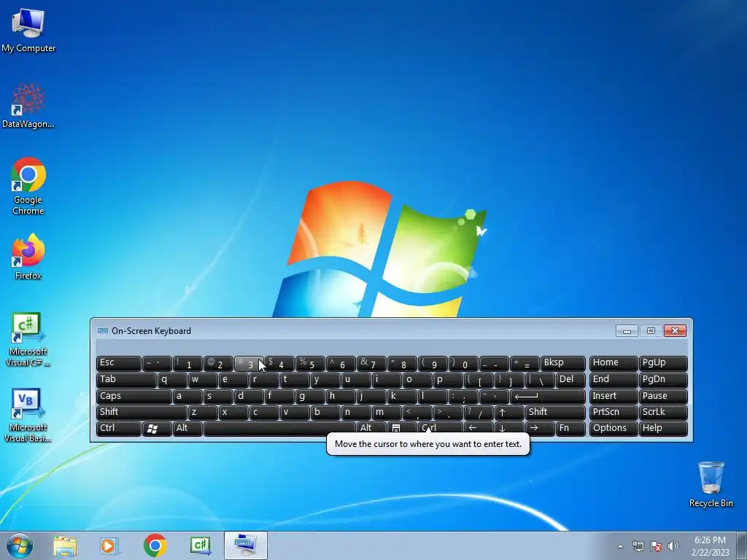
Task: Toggle the Fn key
Action: click(x=570, y=428)
